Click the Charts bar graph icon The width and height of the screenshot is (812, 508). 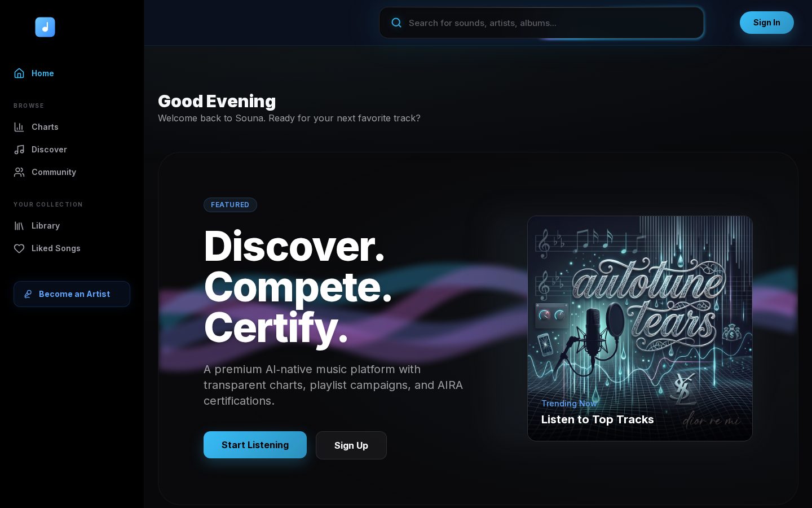point(19,127)
